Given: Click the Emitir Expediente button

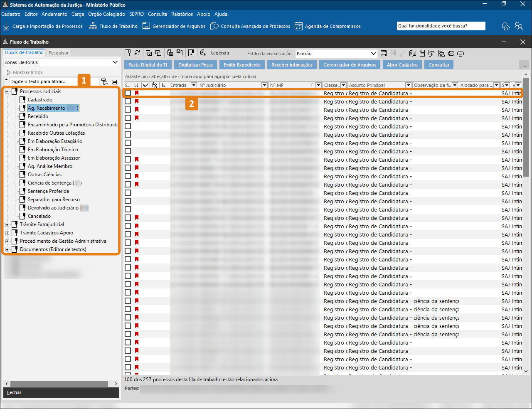Looking at the screenshot, I should point(242,65).
